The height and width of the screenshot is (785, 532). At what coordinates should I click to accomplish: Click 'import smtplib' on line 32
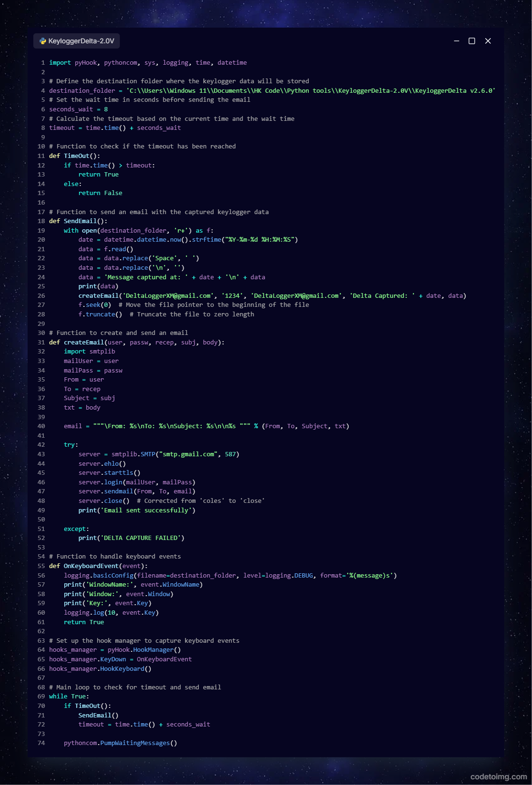(89, 352)
